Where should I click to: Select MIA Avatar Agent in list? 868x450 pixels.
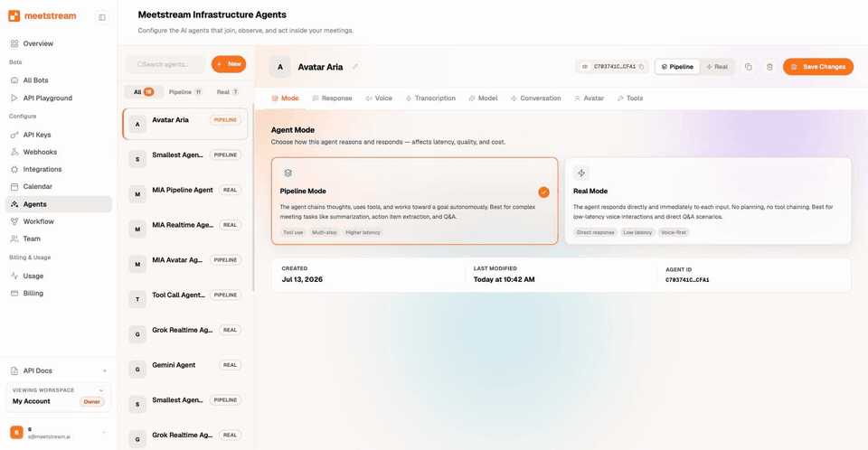pyautogui.click(x=184, y=264)
